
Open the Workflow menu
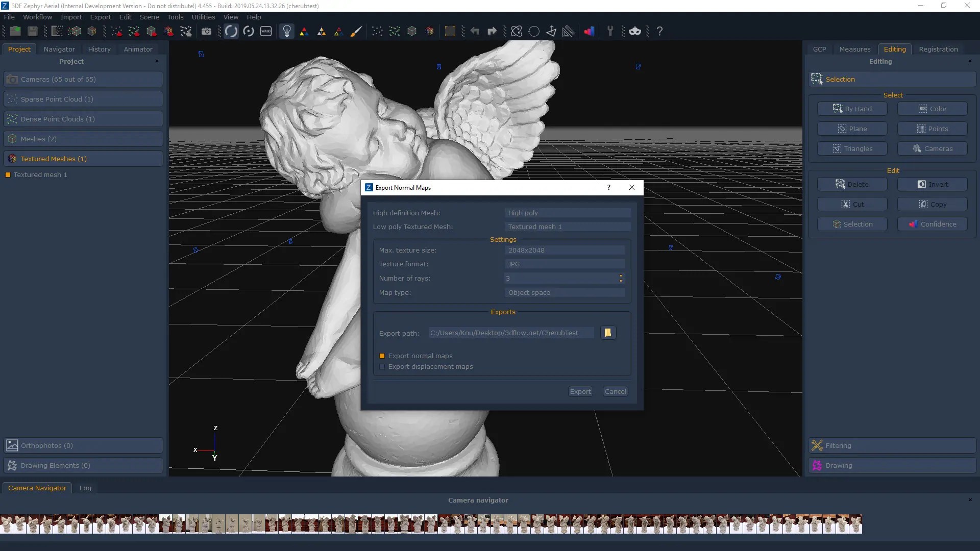click(x=37, y=17)
